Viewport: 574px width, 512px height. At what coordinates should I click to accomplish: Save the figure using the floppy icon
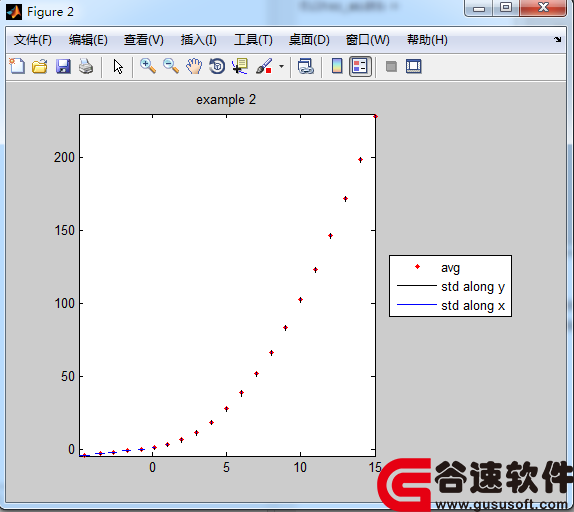click(63, 67)
